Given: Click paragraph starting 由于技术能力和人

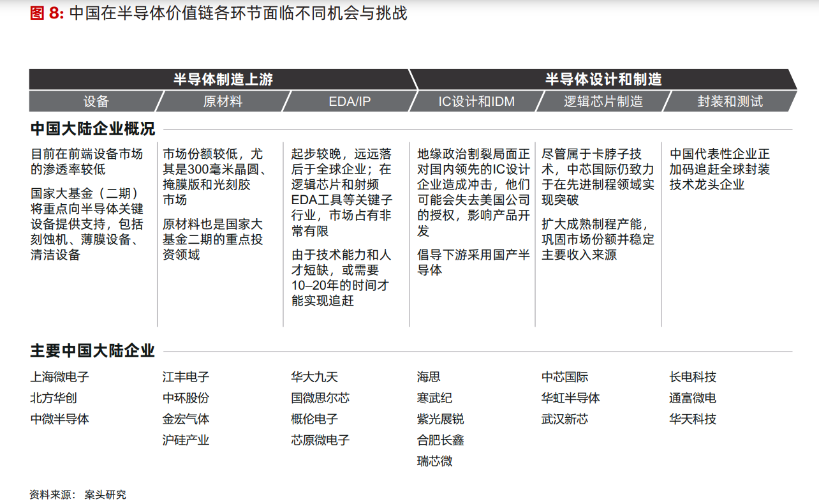Looking at the screenshot, I should tap(341, 278).
